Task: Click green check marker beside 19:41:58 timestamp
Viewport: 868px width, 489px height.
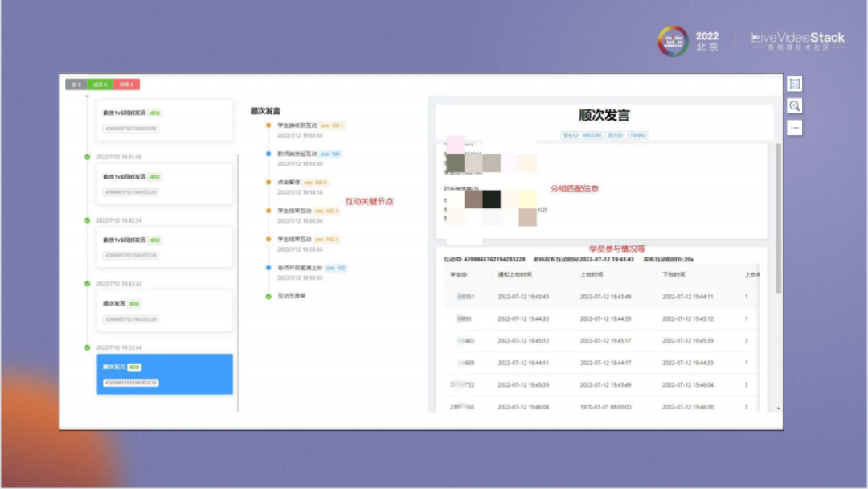Action: (x=88, y=157)
